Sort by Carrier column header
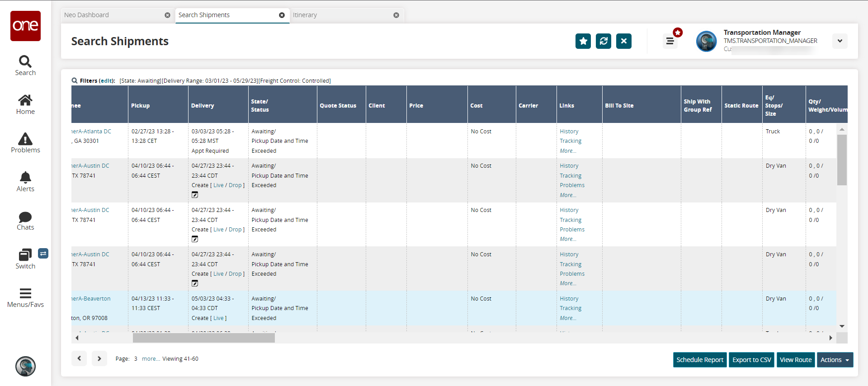This screenshot has height=386, width=868. pos(536,105)
